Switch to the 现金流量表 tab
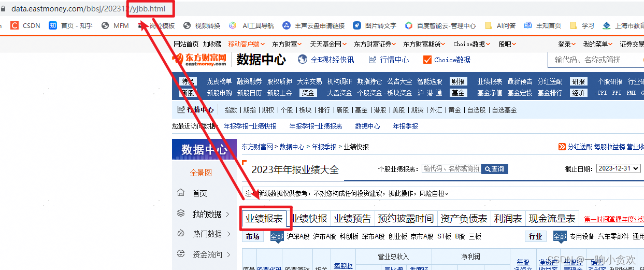The height and width of the screenshot is (270, 644). [552, 219]
